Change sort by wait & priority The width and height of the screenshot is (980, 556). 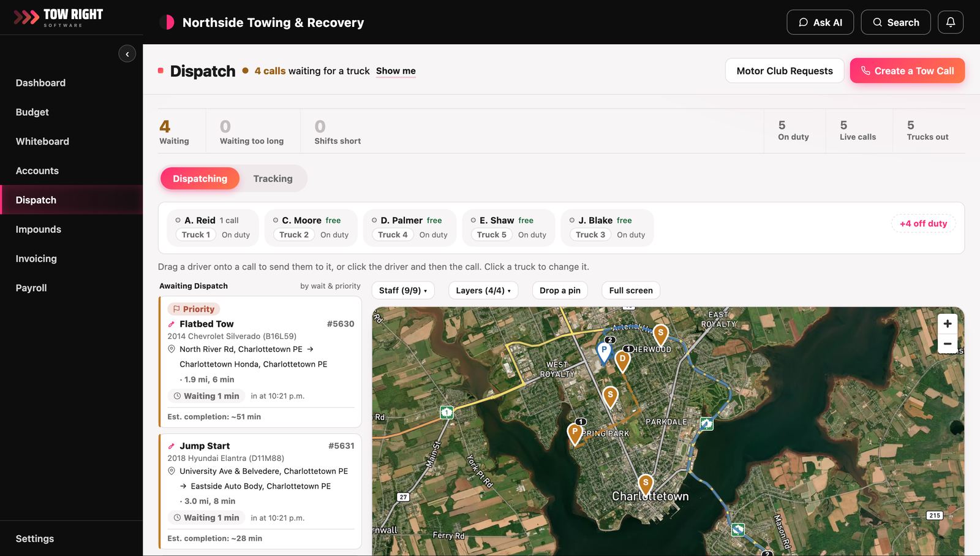tap(330, 286)
